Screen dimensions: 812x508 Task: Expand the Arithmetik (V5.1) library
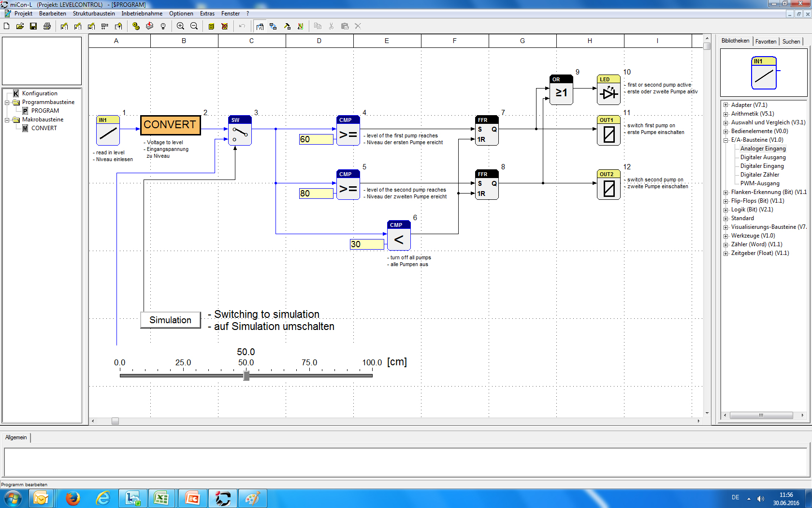click(x=725, y=114)
